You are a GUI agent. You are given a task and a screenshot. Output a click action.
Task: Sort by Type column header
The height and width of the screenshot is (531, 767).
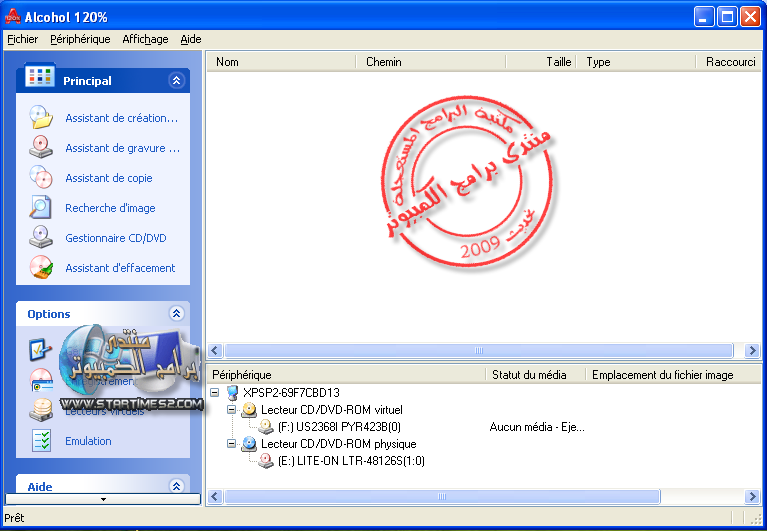point(636,62)
